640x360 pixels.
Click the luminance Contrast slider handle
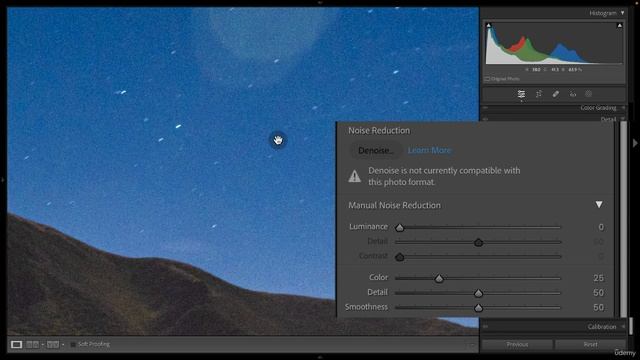400,257
